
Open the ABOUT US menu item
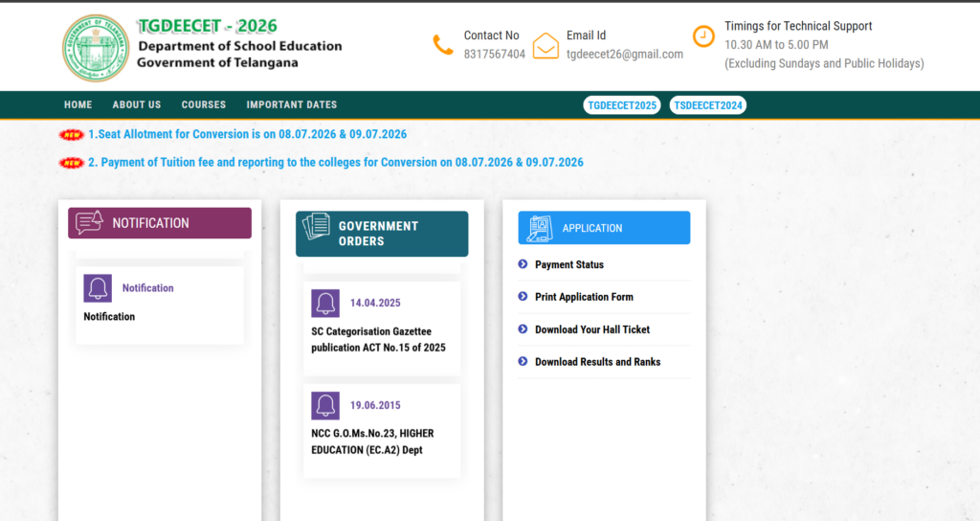(x=137, y=105)
